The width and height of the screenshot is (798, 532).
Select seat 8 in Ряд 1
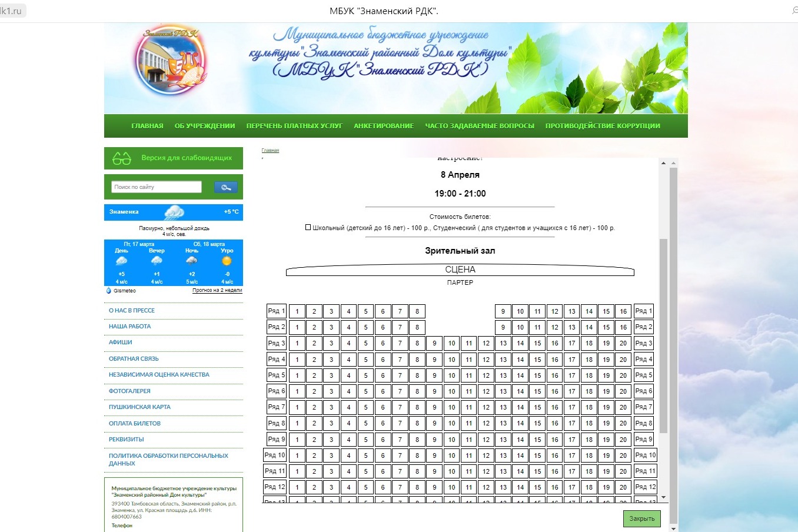tap(417, 311)
